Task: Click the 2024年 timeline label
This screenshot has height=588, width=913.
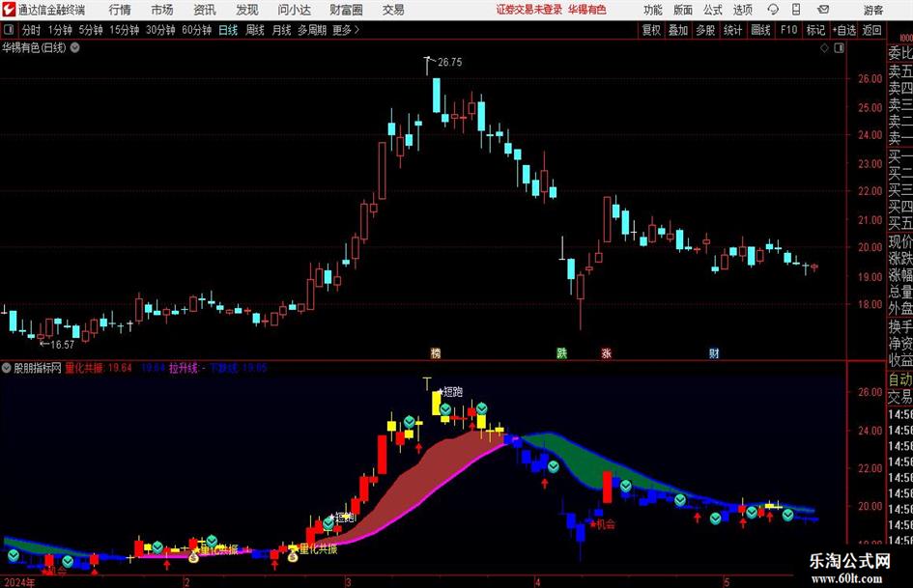Action: tap(19, 582)
